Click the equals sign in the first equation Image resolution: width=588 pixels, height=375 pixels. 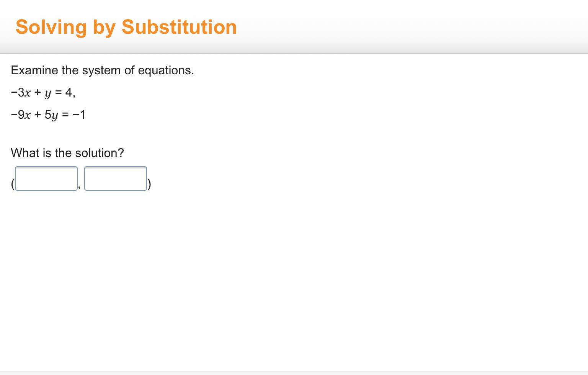pos(59,93)
